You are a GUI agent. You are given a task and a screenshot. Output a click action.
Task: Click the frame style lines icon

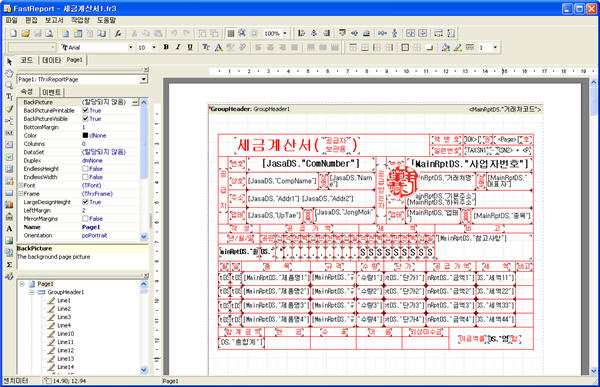point(470,47)
